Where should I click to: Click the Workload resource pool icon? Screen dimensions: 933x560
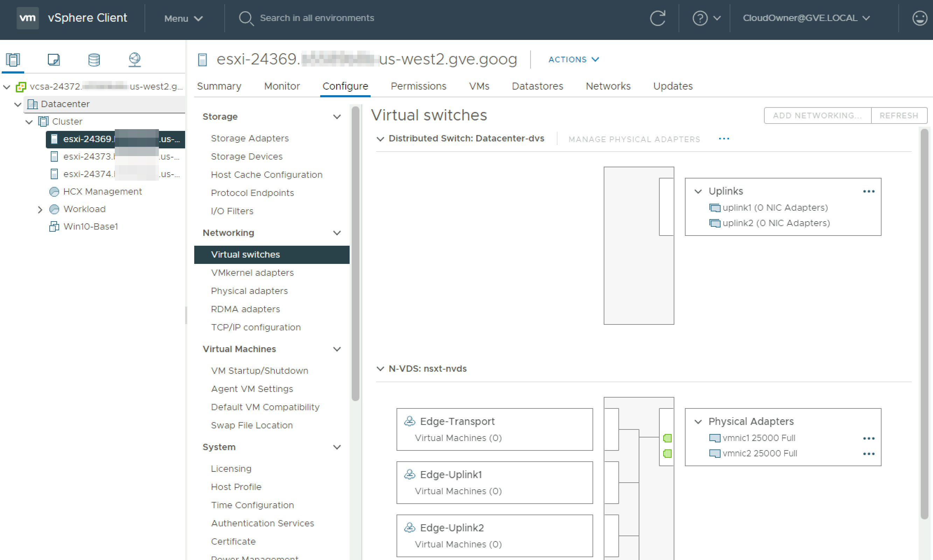coord(54,209)
